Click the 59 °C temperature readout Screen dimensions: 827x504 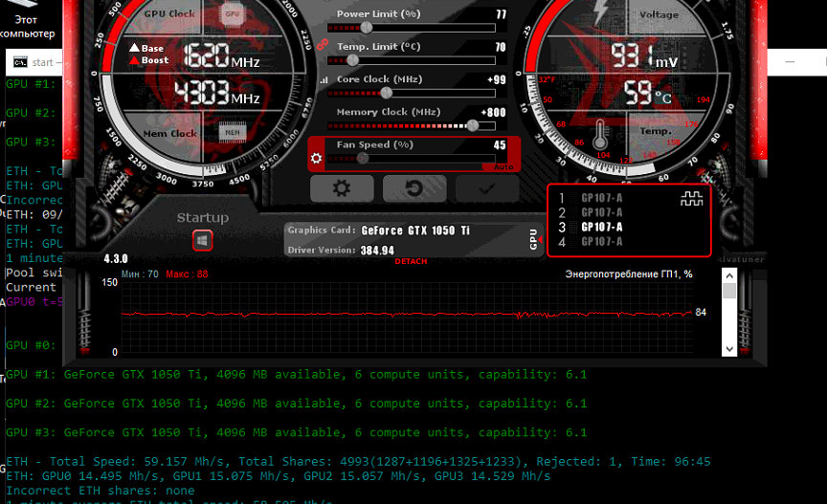[648, 94]
